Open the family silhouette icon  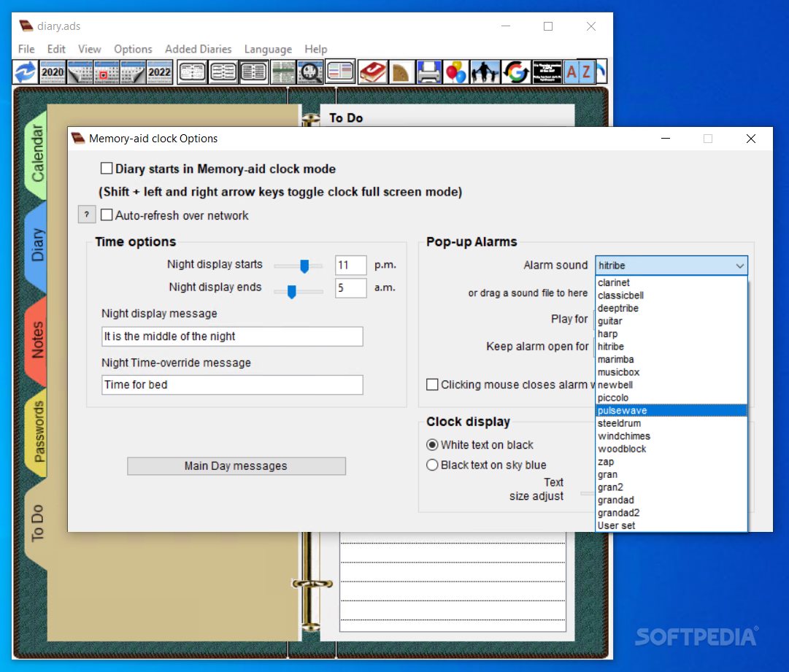485,72
